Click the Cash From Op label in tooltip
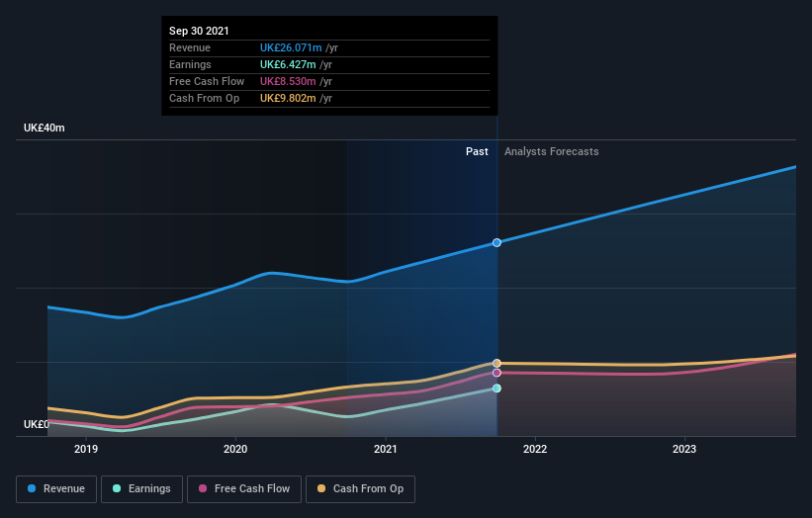The height and width of the screenshot is (518, 812). (204, 98)
